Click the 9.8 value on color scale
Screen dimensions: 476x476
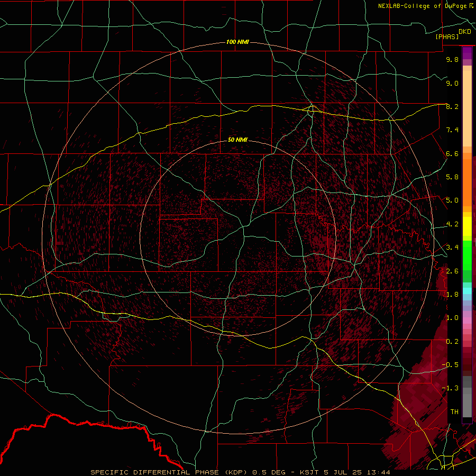tap(452, 59)
